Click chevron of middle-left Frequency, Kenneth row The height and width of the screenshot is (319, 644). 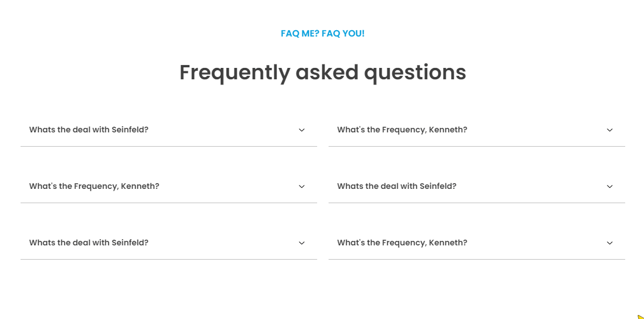pos(301,187)
